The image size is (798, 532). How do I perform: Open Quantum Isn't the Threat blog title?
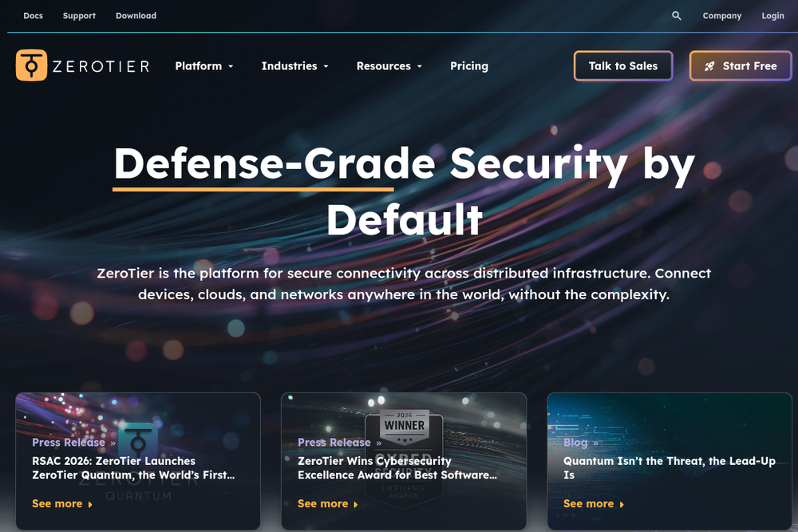670,468
